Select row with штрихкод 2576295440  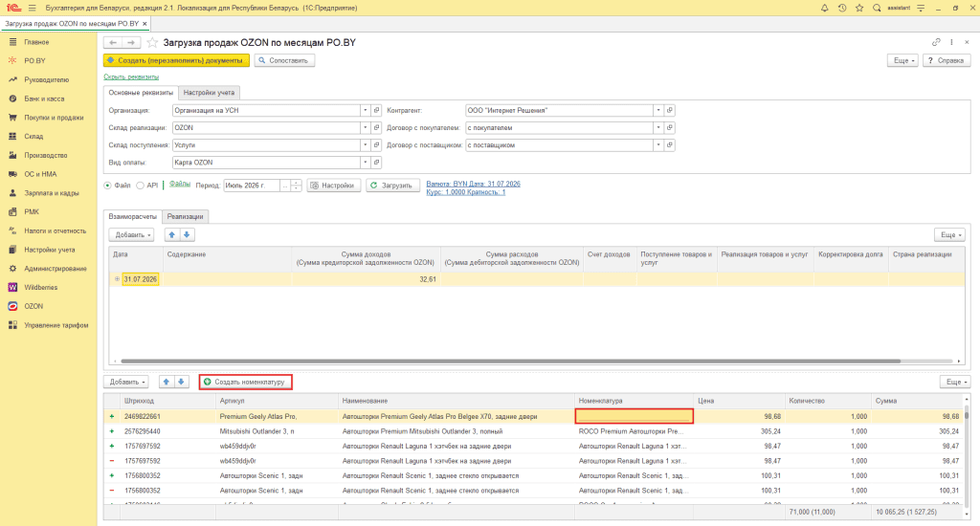534,431
